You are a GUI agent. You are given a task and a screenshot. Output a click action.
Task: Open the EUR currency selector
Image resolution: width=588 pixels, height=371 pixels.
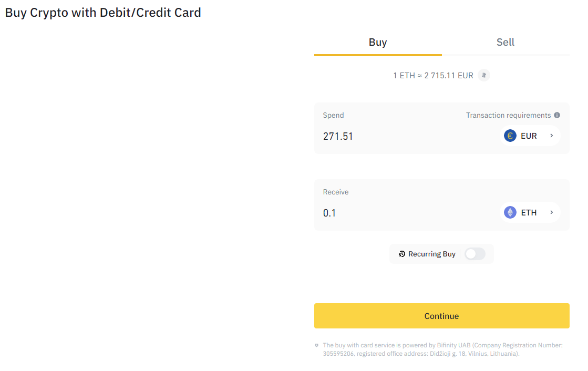(530, 136)
